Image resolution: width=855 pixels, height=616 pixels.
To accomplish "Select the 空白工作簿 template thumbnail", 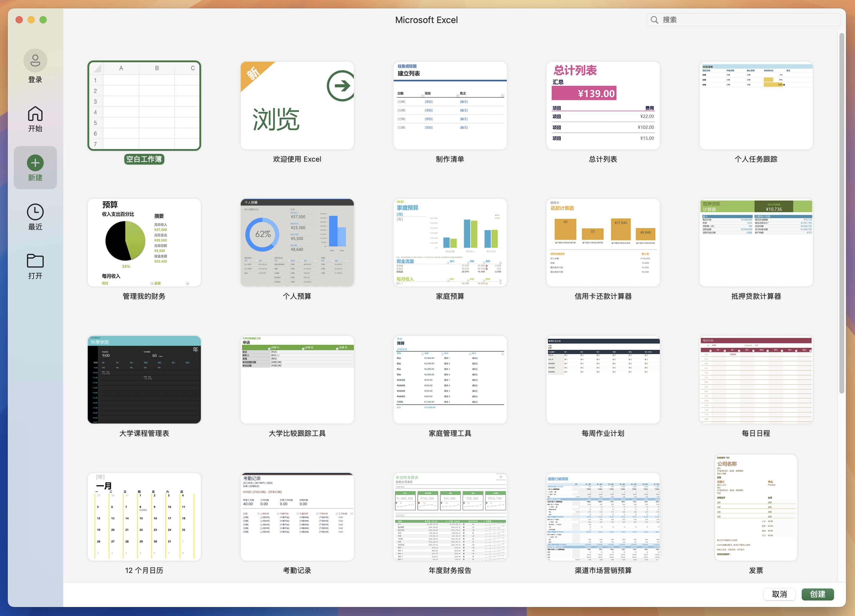I will point(144,106).
